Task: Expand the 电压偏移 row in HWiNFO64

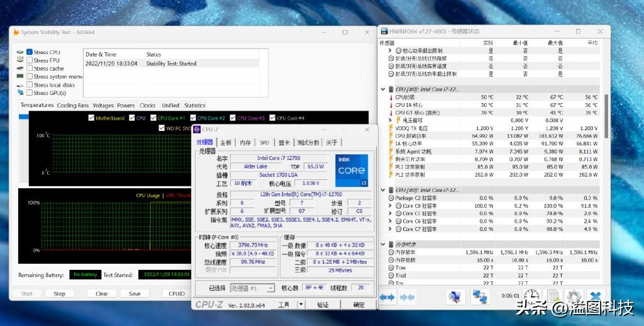Action: [x=390, y=120]
